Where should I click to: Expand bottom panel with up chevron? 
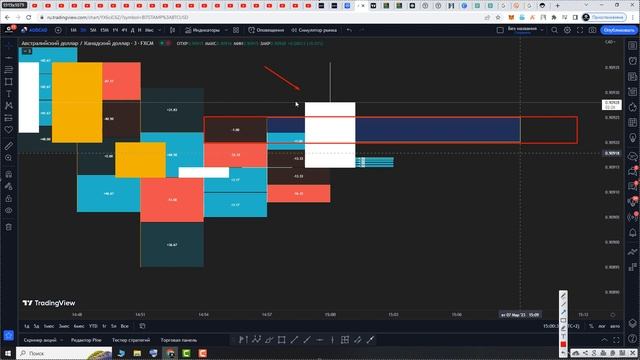604,340
